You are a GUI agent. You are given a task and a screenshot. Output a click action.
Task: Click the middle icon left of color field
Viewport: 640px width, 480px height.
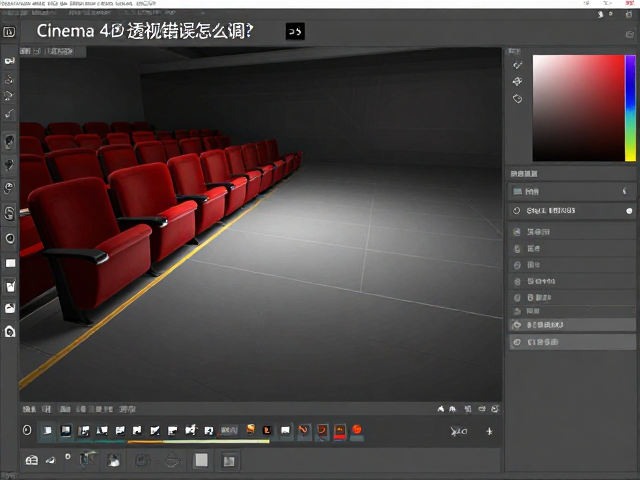518,81
